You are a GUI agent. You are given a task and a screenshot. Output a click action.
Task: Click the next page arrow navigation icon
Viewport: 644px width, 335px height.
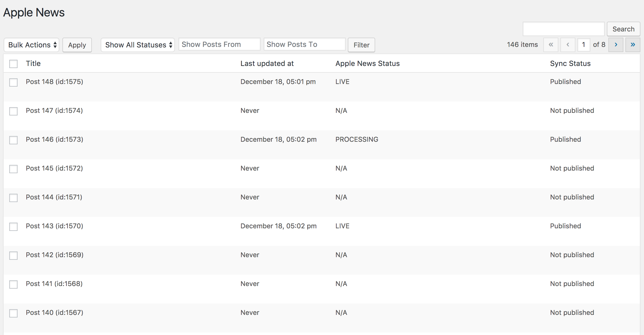[x=616, y=45]
